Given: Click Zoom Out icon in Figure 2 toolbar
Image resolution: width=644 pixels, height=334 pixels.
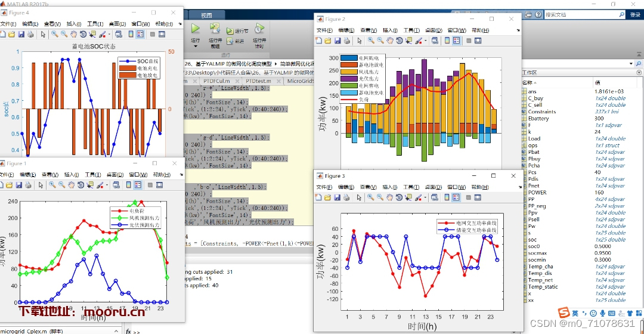Looking at the screenshot, I should [380, 41].
